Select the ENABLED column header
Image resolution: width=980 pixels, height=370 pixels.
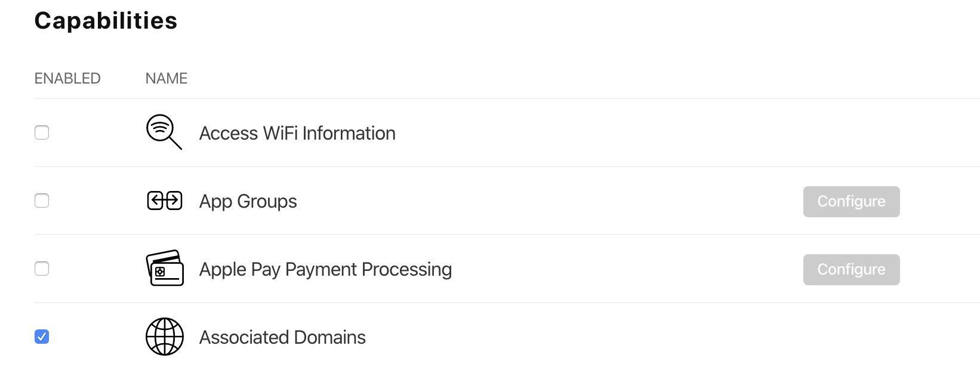[x=67, y=78]
